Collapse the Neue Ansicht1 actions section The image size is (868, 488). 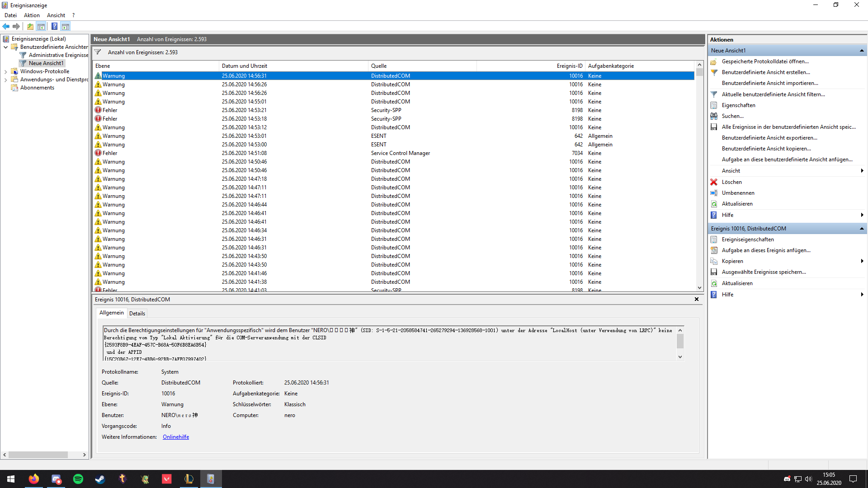[x=862, y=51]
